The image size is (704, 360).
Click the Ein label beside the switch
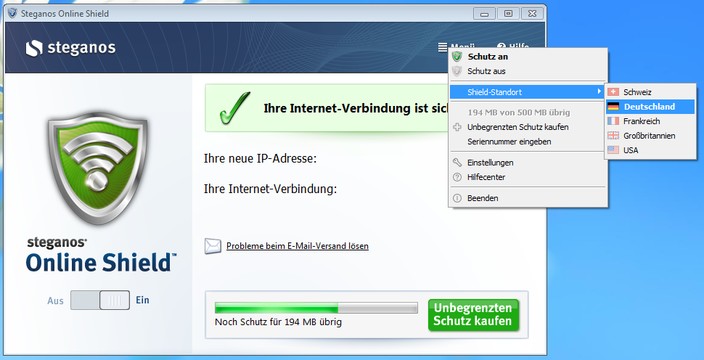pyautogui.click(x=142, y=300)
